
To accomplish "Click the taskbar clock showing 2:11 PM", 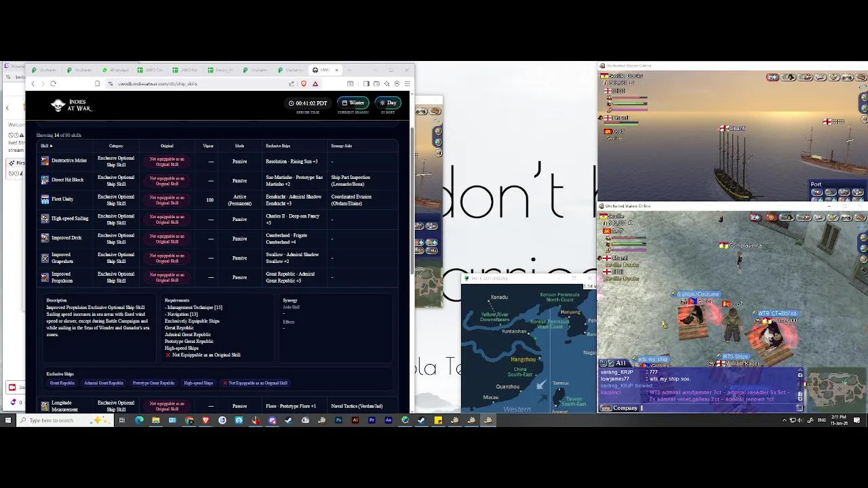I will point(838,420).
